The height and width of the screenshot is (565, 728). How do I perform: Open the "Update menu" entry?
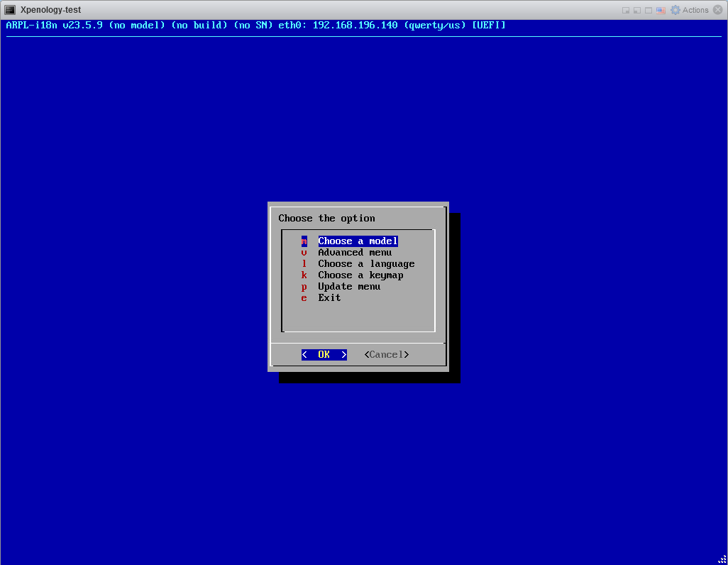pyautogui.click(x=349, y=287)
